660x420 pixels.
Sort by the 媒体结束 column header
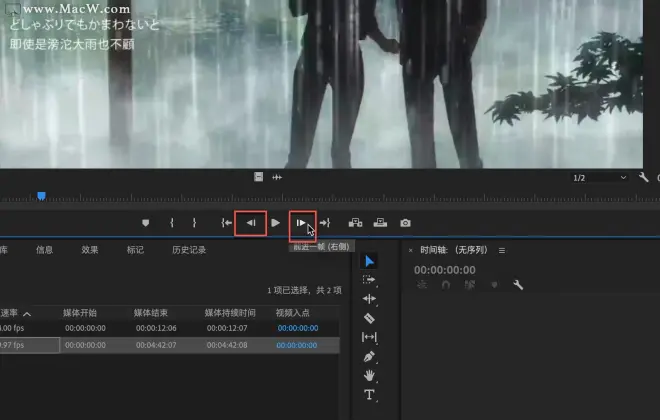point(151,313)
